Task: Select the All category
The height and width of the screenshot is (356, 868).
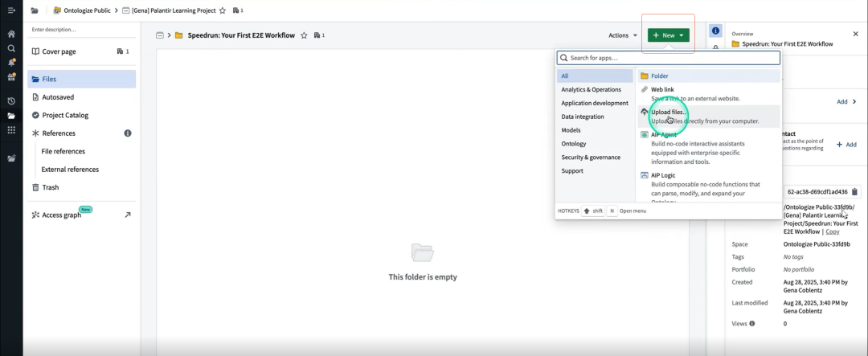Action: [595, 76]
